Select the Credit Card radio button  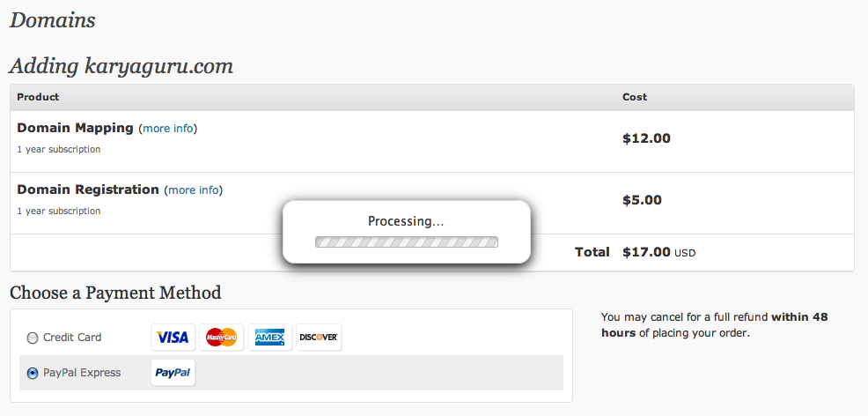coord(33,338)
